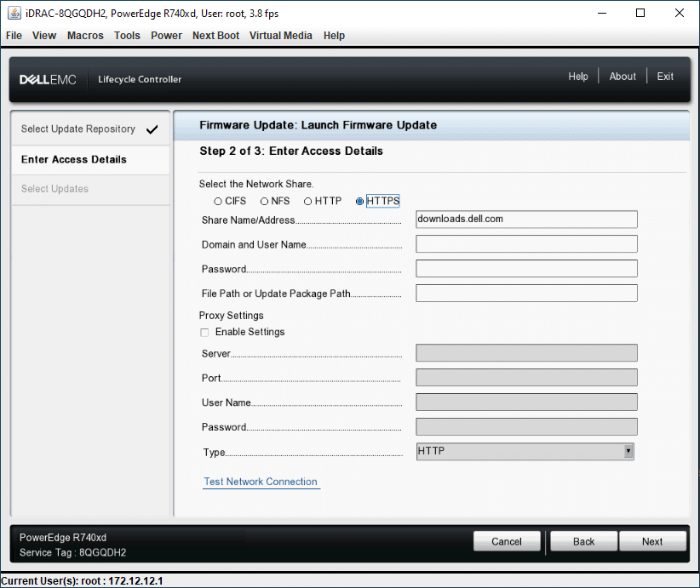Open the File menu

[x=14, y=36]
